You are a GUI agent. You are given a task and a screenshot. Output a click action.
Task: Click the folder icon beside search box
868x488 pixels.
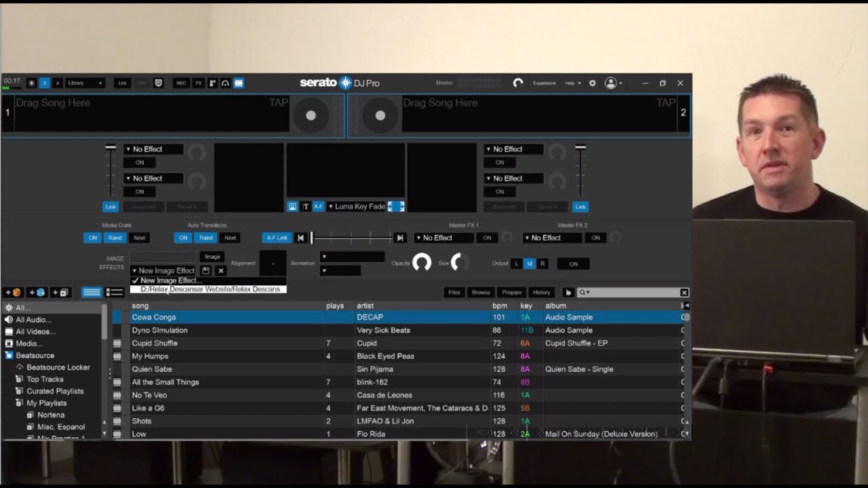click(x=568, y=293)
